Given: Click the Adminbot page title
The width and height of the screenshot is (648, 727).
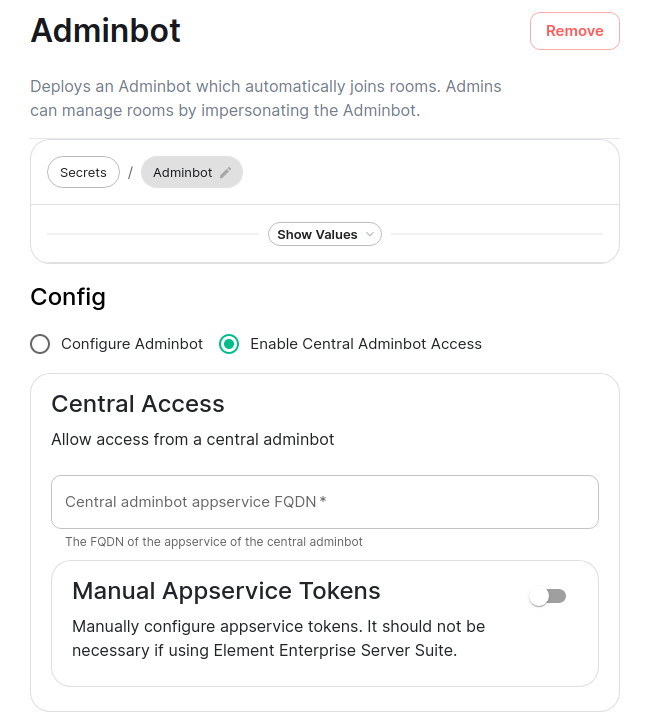Looking at the screenshot, I should click(106, 31).
